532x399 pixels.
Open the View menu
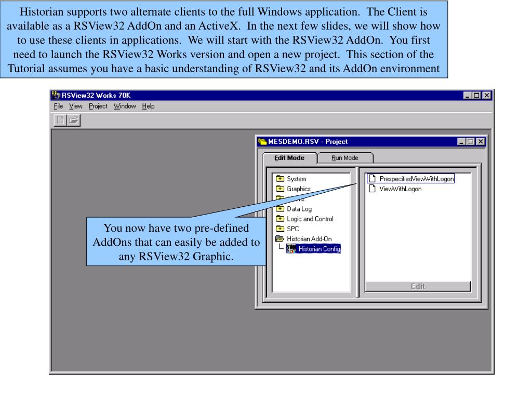[76, 106]
